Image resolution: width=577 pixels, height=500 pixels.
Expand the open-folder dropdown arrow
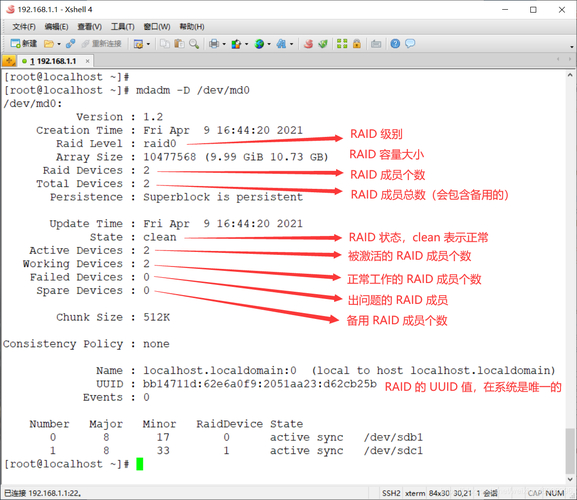click(x=59, y=44)
